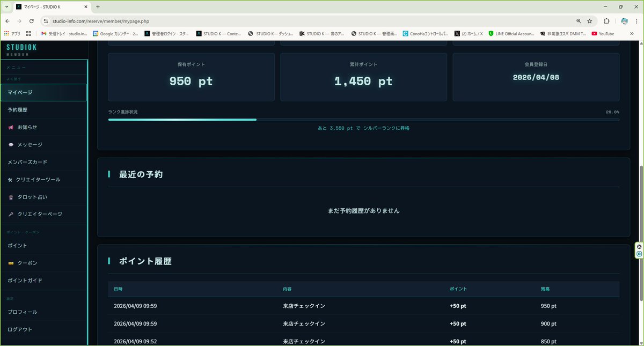Open the (2) ホーム / X bookmark
Image resolution: width=644 pixels, height=346 pixels.
click(x=469, y=33)
